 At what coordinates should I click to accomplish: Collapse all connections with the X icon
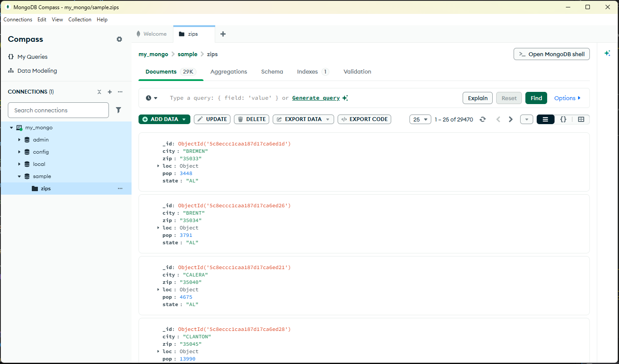(99, 92)
